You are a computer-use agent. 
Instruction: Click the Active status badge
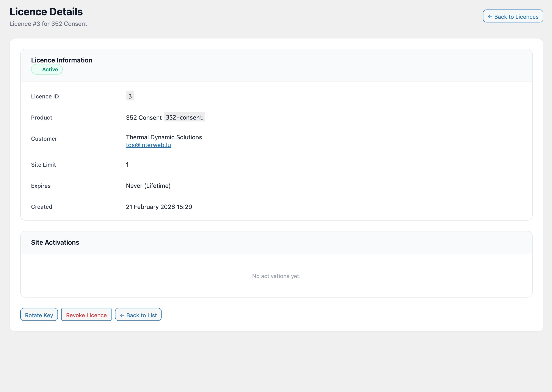pos(47,70)
